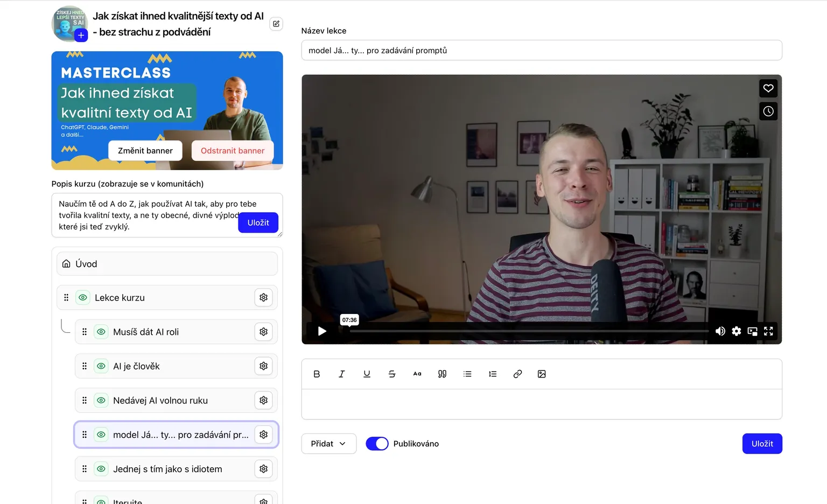Hide the 'Musíš dát AI roli' lesson
The width and height of the screenshot is (827, 504).
pyautogui.click(x=101, y=332)
